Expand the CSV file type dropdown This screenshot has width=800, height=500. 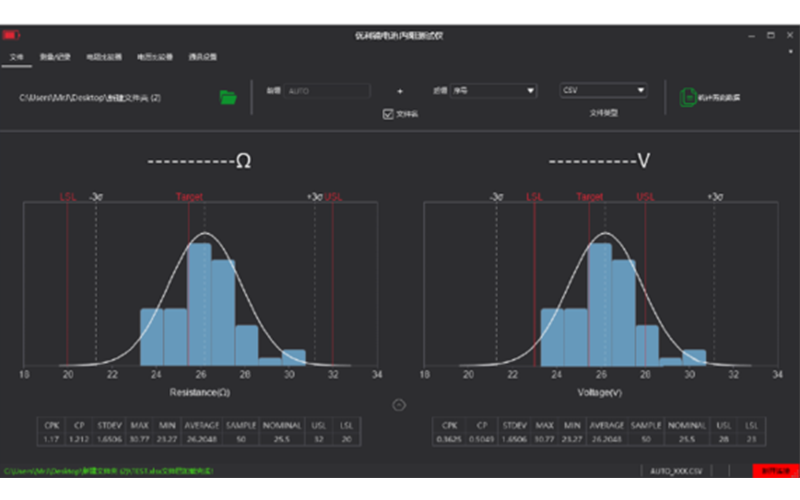pyautogui.click(x=603, y=91)
